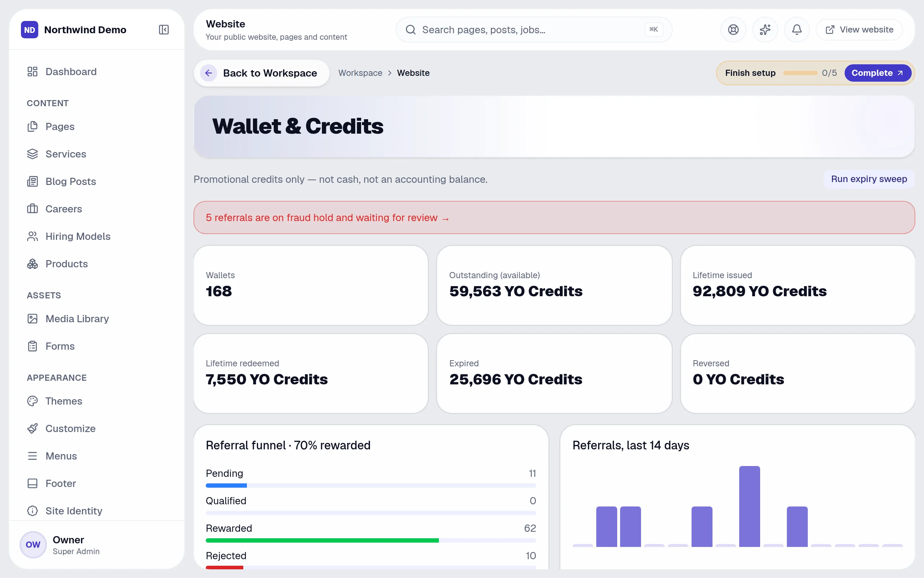Click the '7,550 YO Credits' value

[266, 379]
